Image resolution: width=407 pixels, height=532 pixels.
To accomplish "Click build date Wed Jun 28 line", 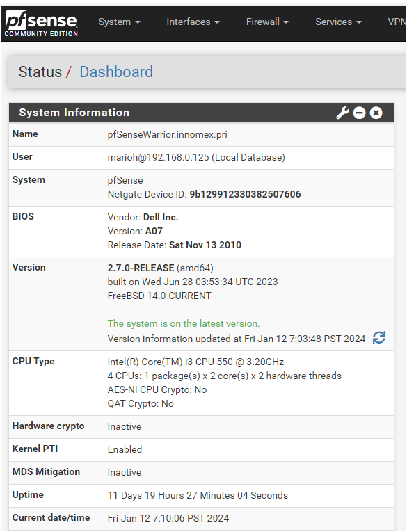I will coord(193,282).
